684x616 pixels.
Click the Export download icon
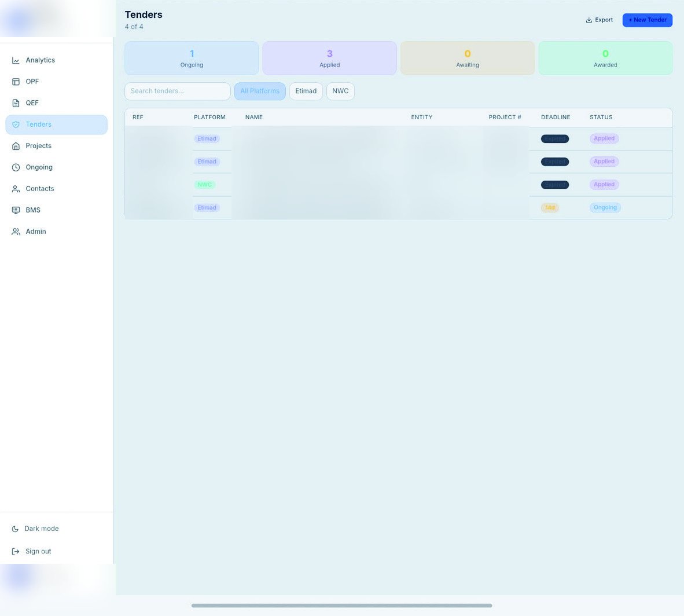coord(589,20)
